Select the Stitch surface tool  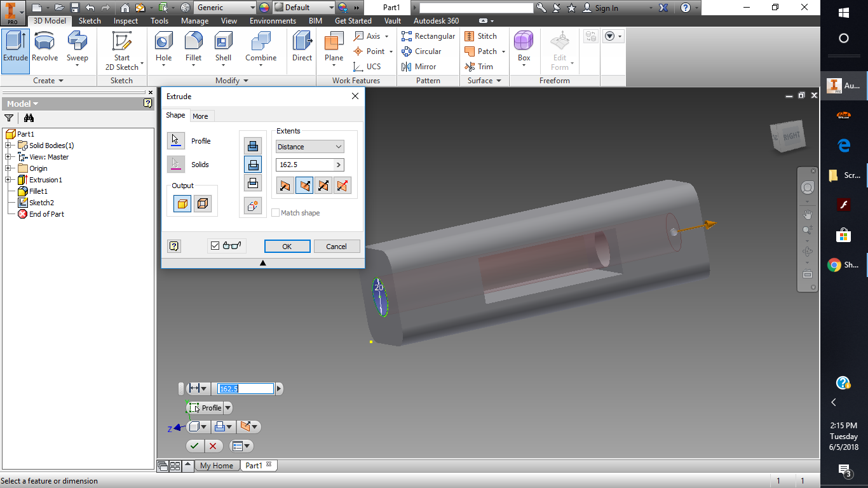[x=480, y=36]
